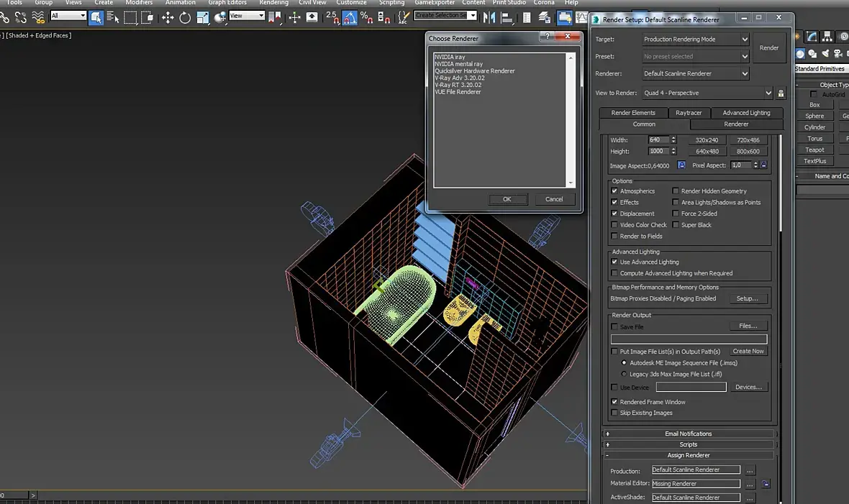Click the Mirror tool icon
Viewport: 849px width, 504px height.
click(490, 17)
